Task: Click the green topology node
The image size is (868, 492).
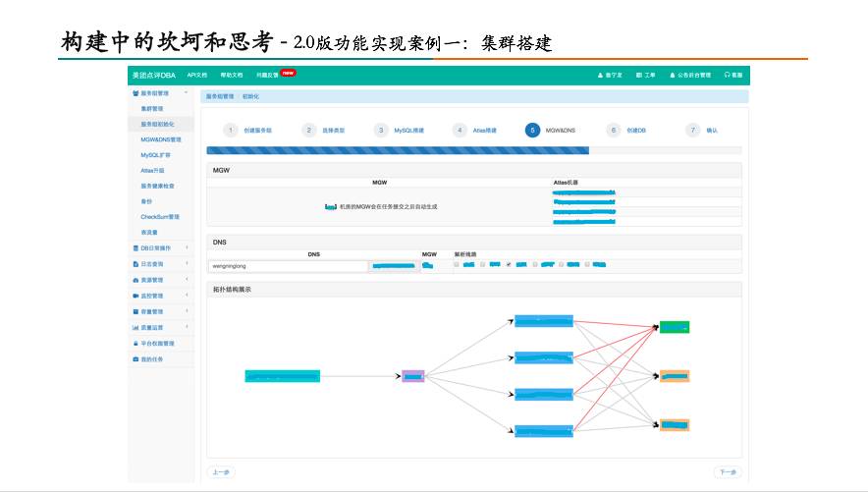Action: [675, 327]
